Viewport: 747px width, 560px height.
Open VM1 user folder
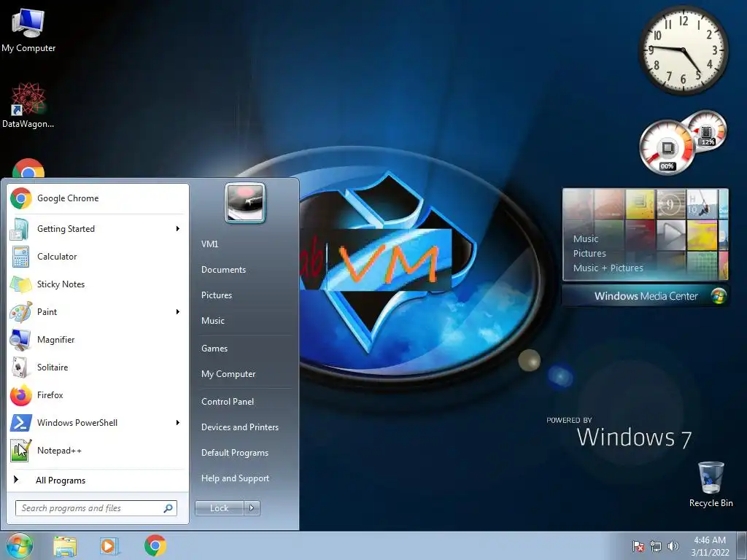[209, 244]
